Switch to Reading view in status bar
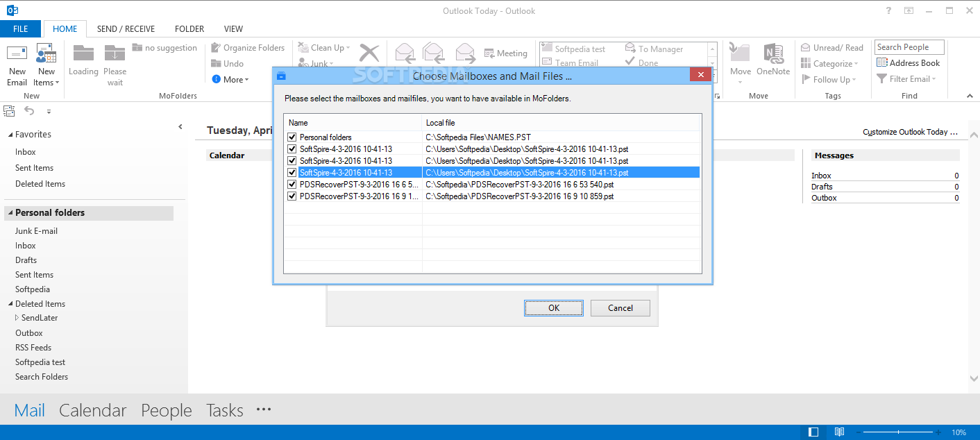This screenshot has height=440, width=980. (x=839, y=432)
